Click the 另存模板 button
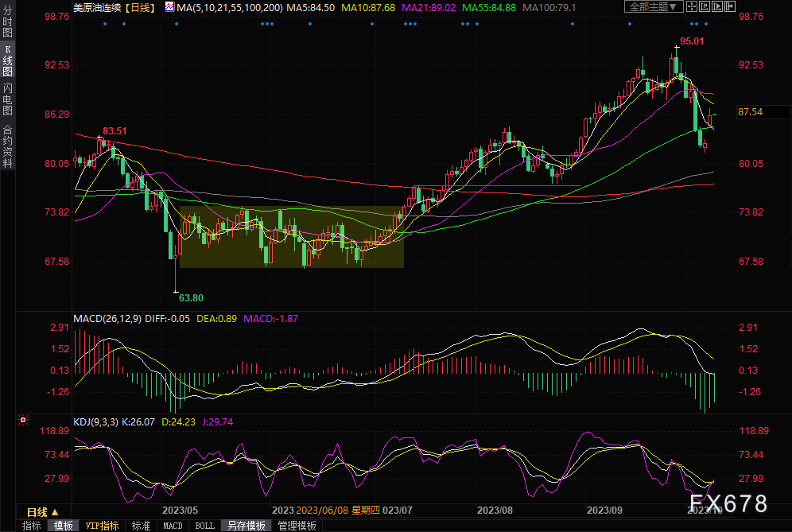 point(246,526)
